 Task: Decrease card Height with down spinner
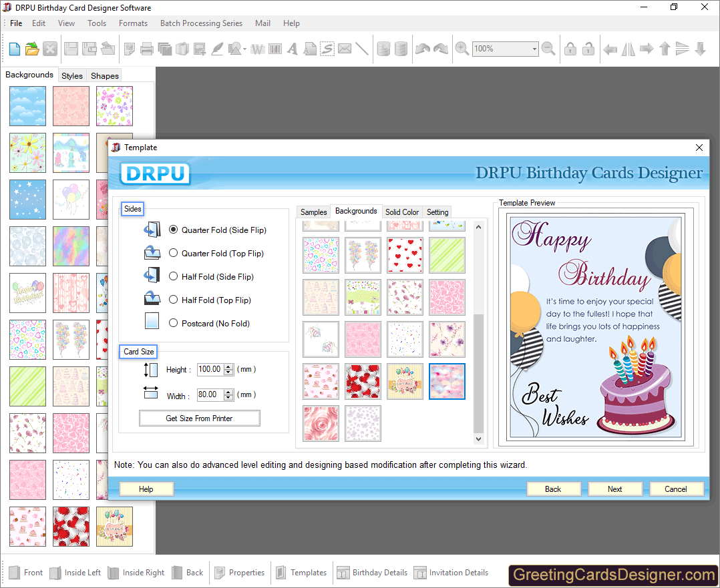click(x=228, y=372)
